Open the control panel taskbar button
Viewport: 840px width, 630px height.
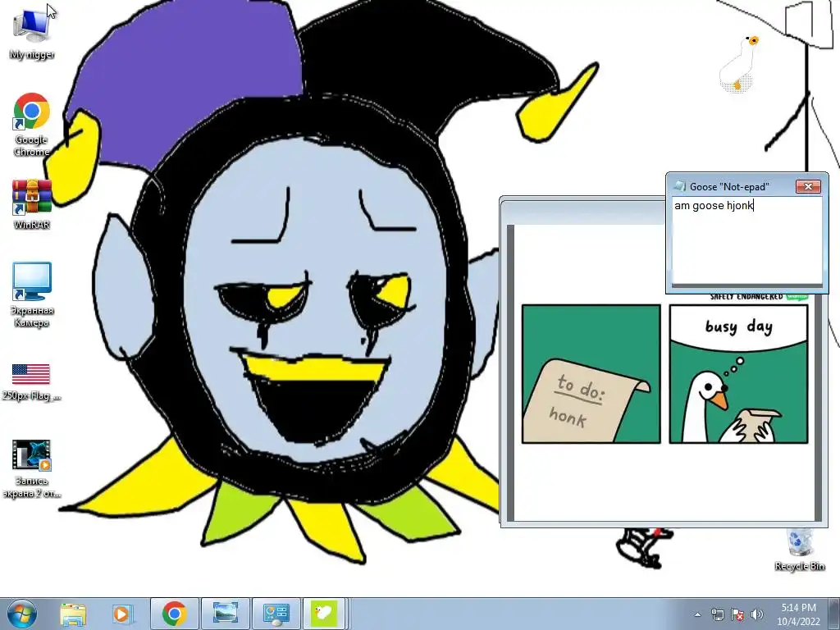coord(276,614)
